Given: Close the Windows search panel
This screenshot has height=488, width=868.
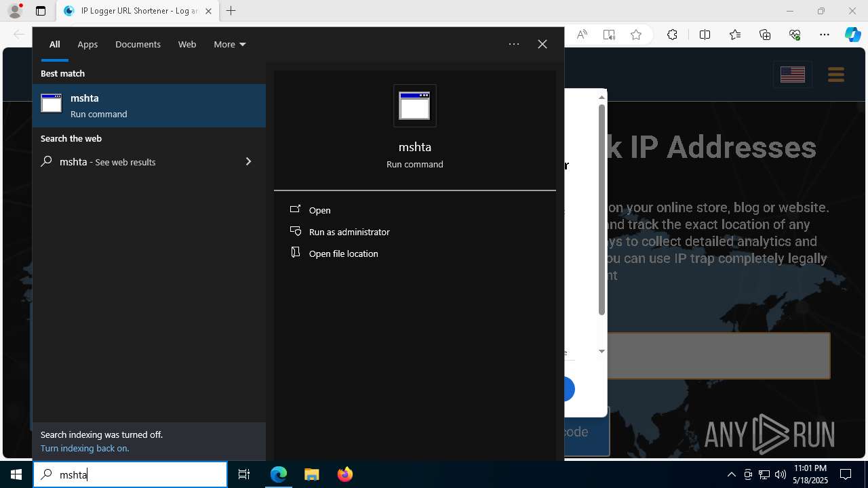Looking at the screenshot, I should pos(542,44).
